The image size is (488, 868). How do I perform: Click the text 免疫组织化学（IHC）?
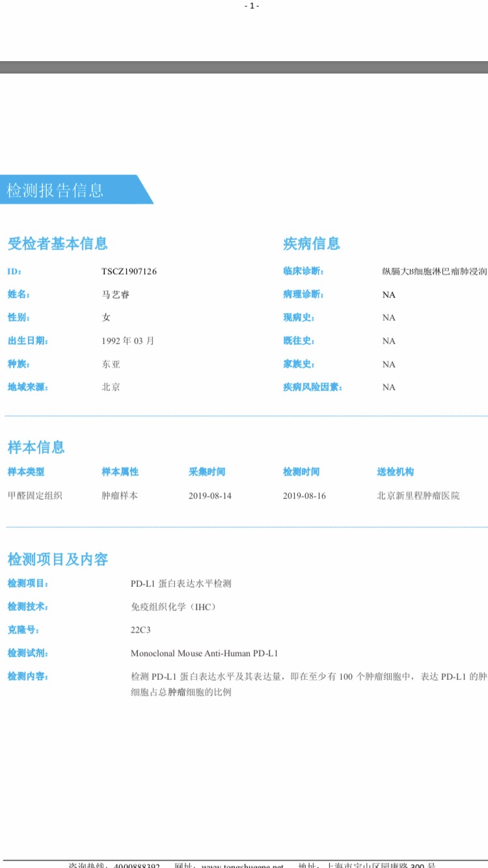pyautogui.click(x=173, y=606)
